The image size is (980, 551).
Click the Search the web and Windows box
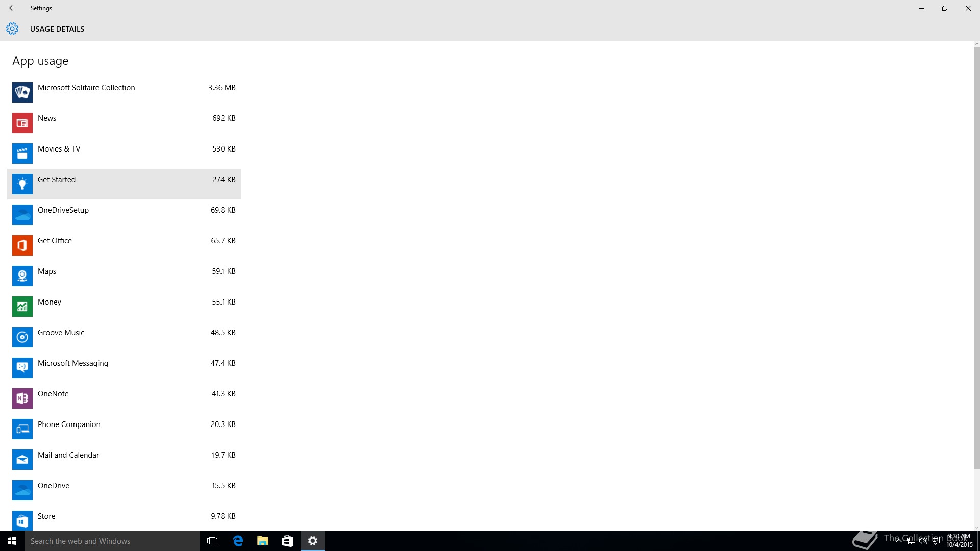click(x=112, y=541)
